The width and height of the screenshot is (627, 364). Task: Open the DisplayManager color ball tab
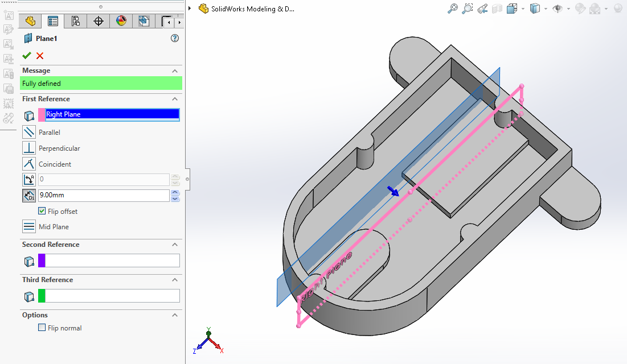pos(121,22)
